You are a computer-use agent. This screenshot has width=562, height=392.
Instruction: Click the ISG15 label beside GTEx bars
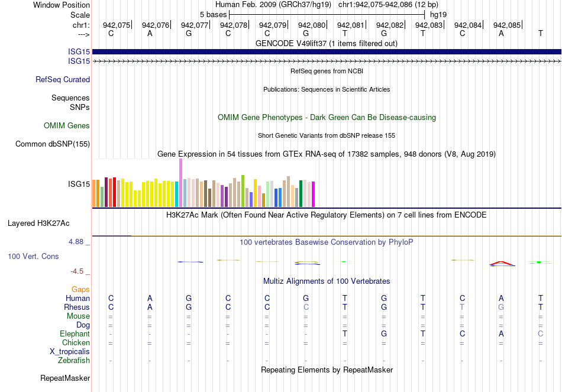[79, 184]
